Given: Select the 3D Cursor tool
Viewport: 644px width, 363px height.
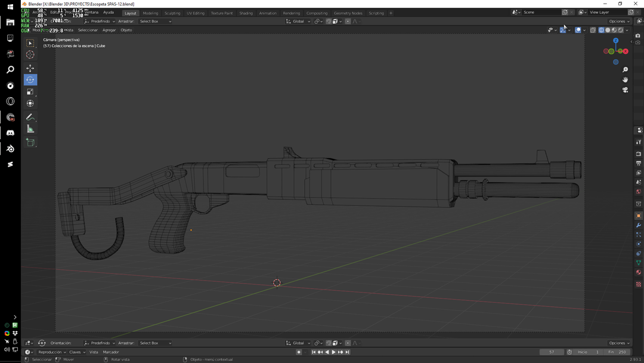Looking at the screenshot, I should 30,54.
